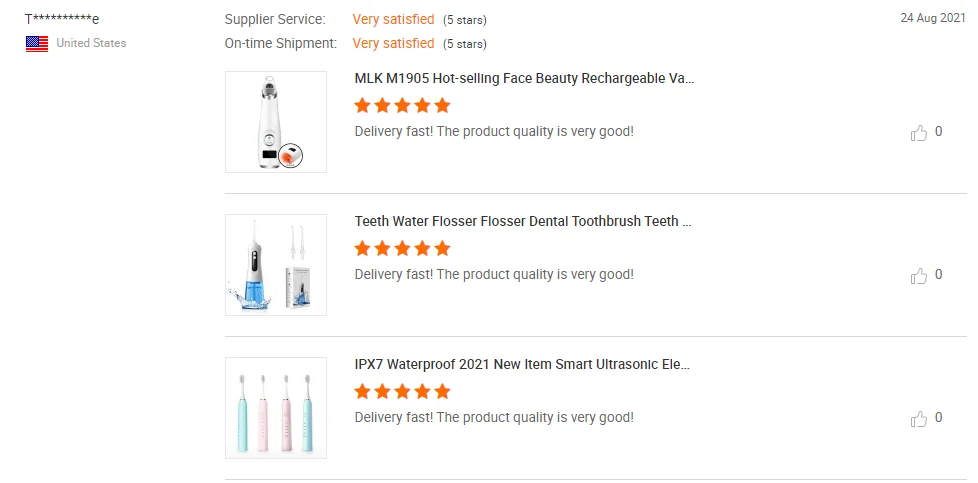Like the MLK M1905 face beauty review
Image resolution: width=978 pixels, height=483 pixels.
(x=919, y=133)
